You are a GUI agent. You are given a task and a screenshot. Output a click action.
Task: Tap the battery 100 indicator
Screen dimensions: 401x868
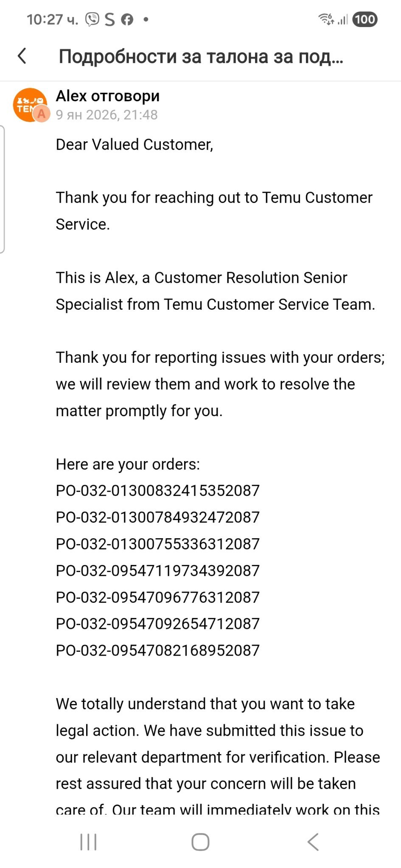pyautogui.click(x=365, y=19)
